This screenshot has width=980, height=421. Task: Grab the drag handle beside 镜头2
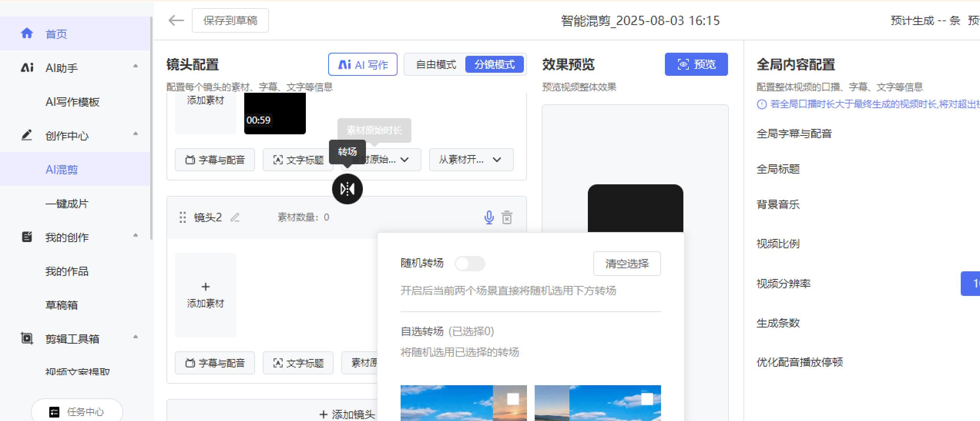click(x=183, y=217)
